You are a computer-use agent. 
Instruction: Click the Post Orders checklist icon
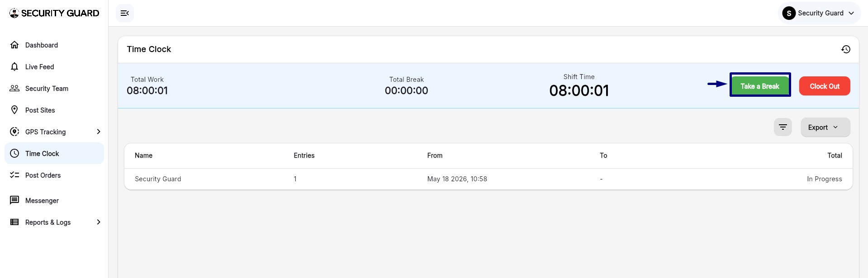[x=14, y=175]
